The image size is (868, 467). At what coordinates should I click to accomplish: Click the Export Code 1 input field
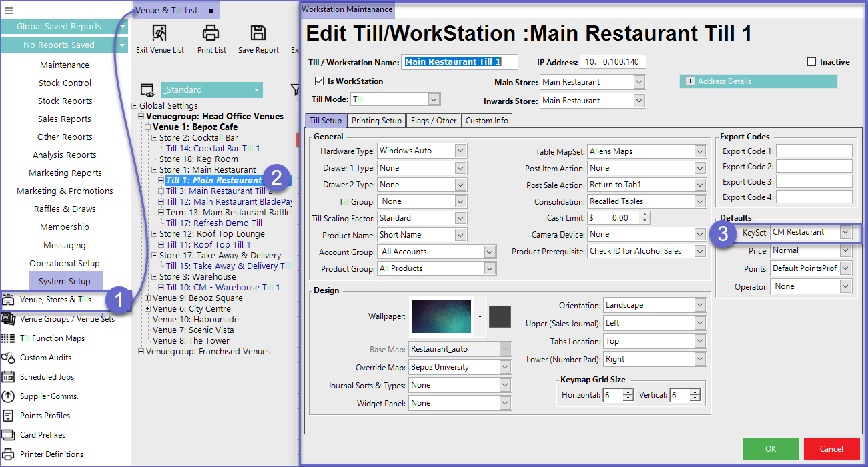(x=813, y=151)
